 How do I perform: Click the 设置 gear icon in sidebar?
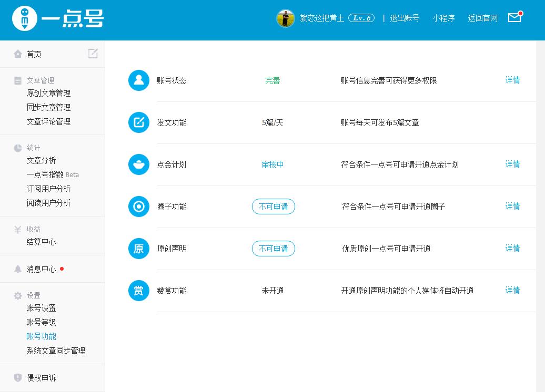click(17, 295)
